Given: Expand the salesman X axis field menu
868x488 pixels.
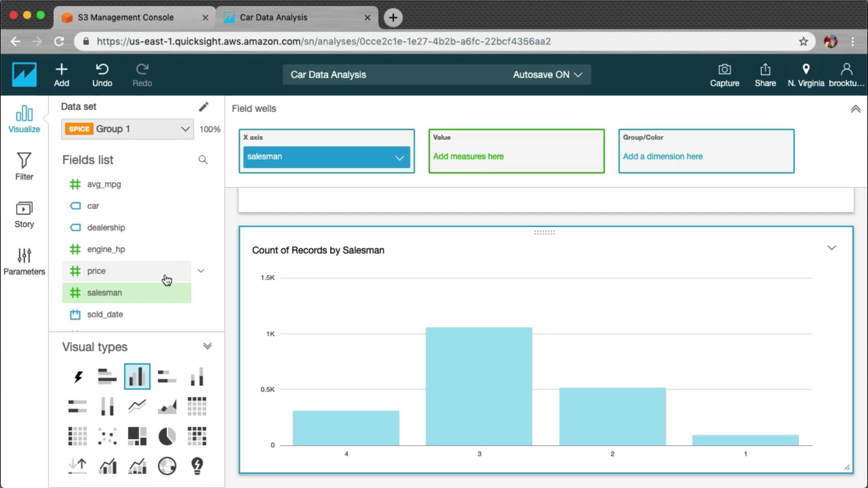Looking at the screenshot, I should pos(399,158).
